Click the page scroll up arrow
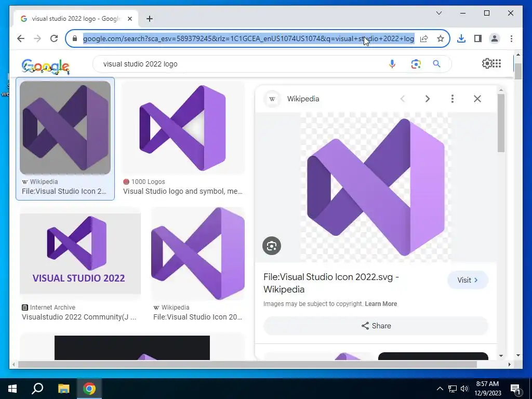532x399 pixels. point(518,55)
